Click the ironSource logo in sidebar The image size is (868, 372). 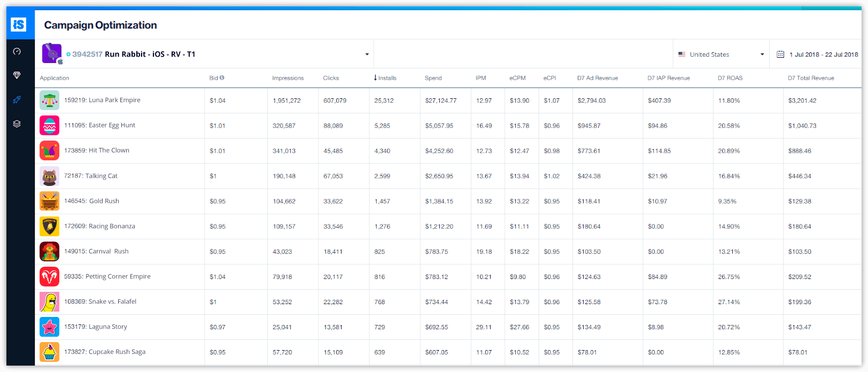point(19,25)
